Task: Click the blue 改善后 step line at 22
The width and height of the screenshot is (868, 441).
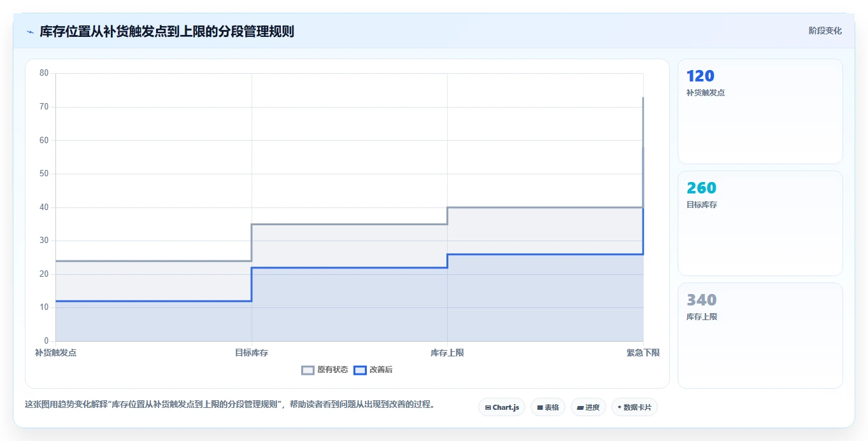Action: tap(349, 267)
